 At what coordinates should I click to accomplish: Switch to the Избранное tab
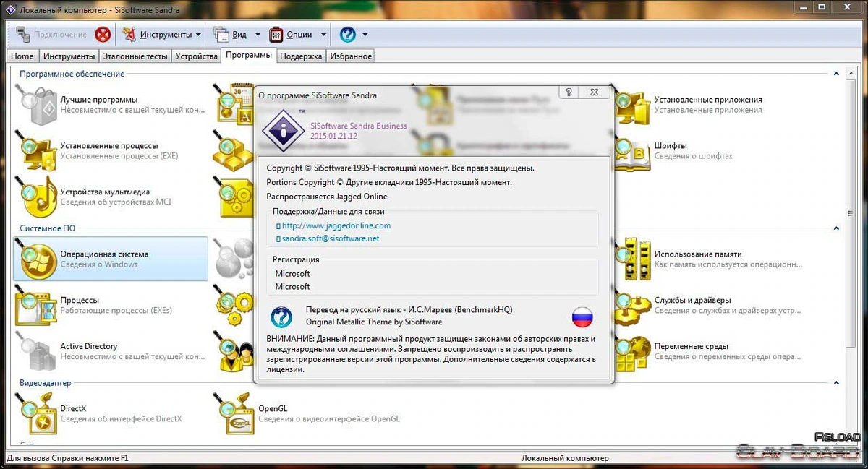[351, 56]
